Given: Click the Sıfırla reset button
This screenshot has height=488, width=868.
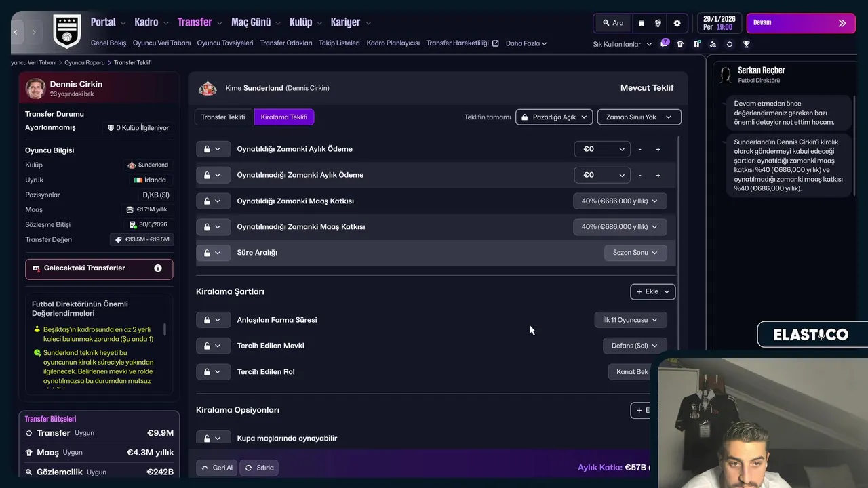Looking at the screenshot, I should (259, 468).
